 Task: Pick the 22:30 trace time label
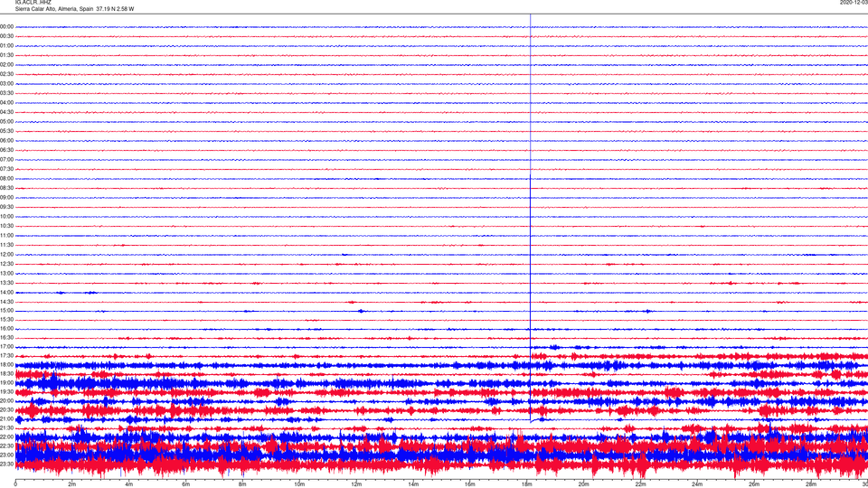pos(6,446)
